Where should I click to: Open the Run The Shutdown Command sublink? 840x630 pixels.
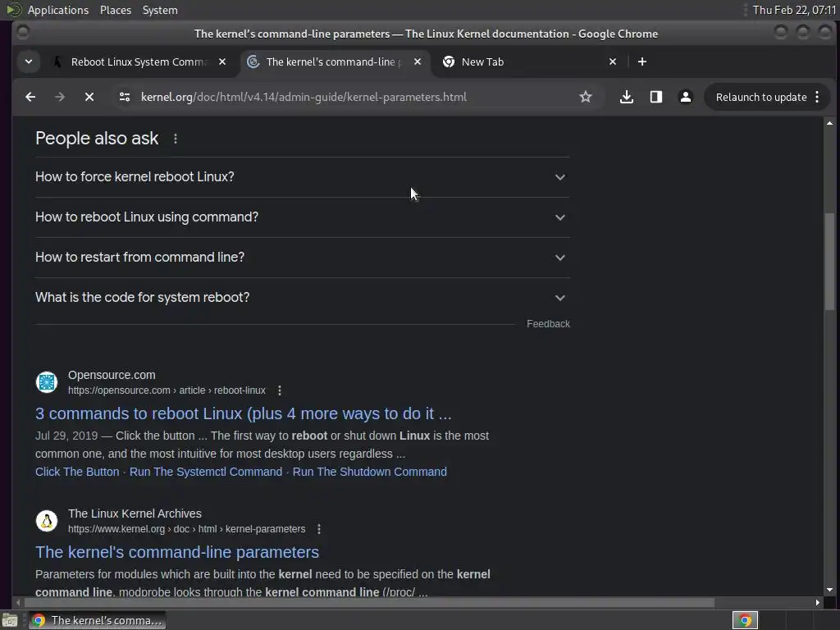coord(370,472)
